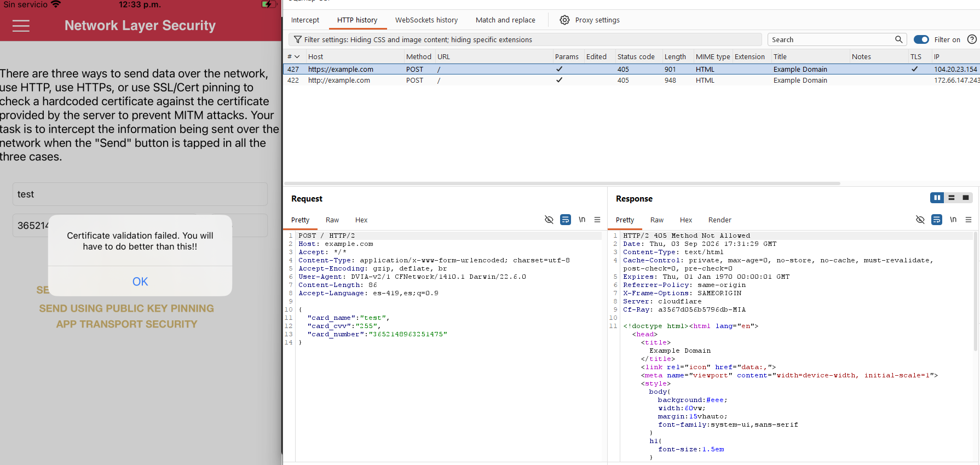Viewport: 980px width, 465px height.
Task: Open the WebSockets history tab
Action: [x=426, y=20]
